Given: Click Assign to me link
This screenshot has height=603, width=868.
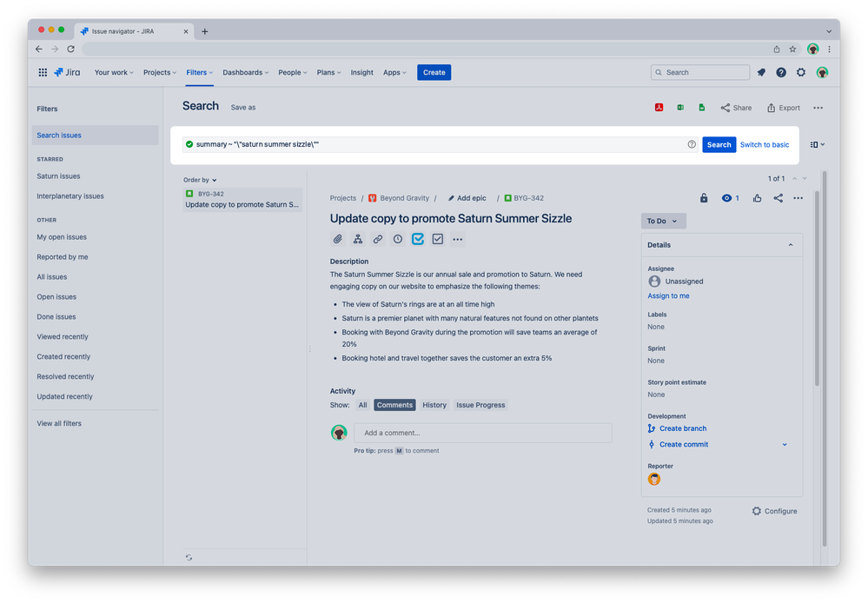Looking at the screenshot, I should point(668,295).
